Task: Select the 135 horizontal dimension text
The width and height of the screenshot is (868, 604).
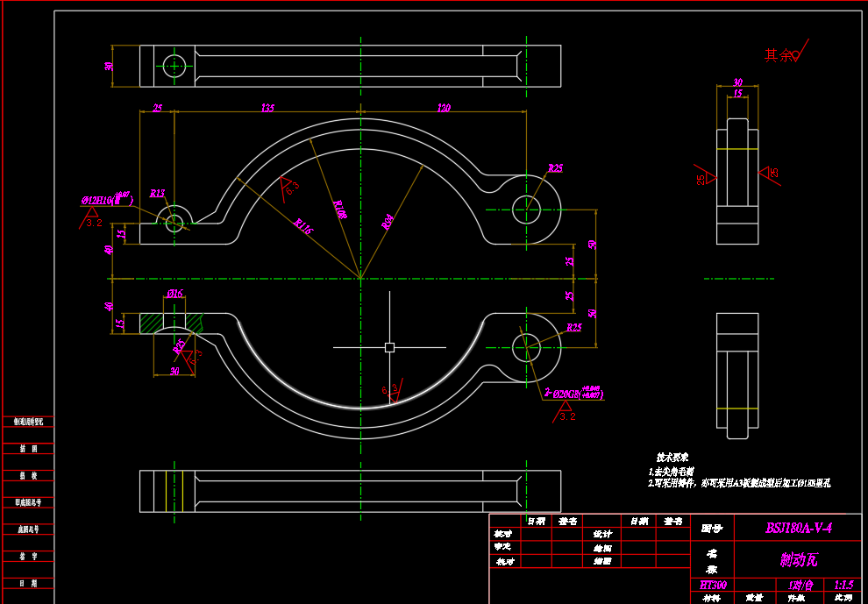Action: coord(268,108)
